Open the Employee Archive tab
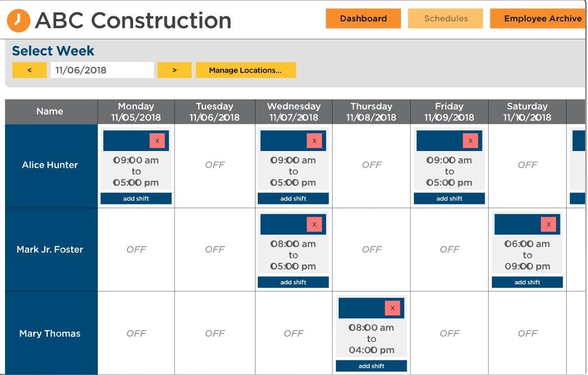The height and width of the screenshot is (375, 588). click(x=541, y=19)
